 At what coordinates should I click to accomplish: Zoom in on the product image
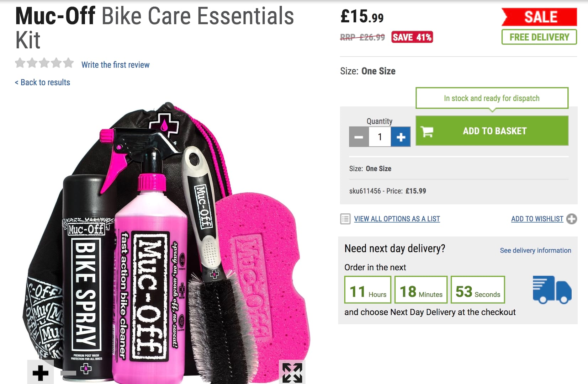click(41, 373)
